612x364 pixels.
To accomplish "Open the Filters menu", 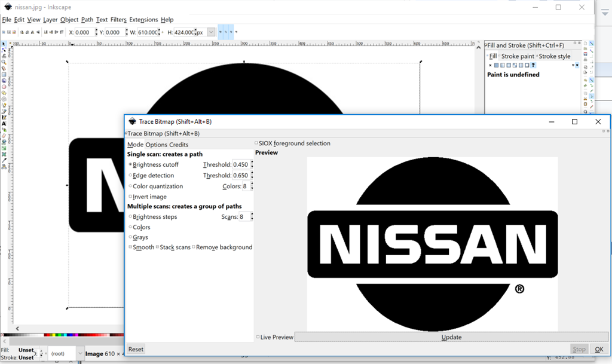I will click(x=118, y=20).
